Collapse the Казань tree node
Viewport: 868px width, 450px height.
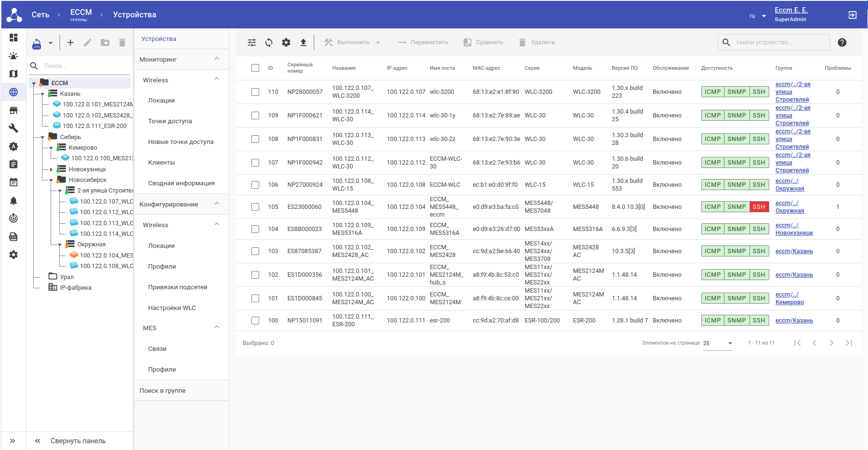(42, 94)
